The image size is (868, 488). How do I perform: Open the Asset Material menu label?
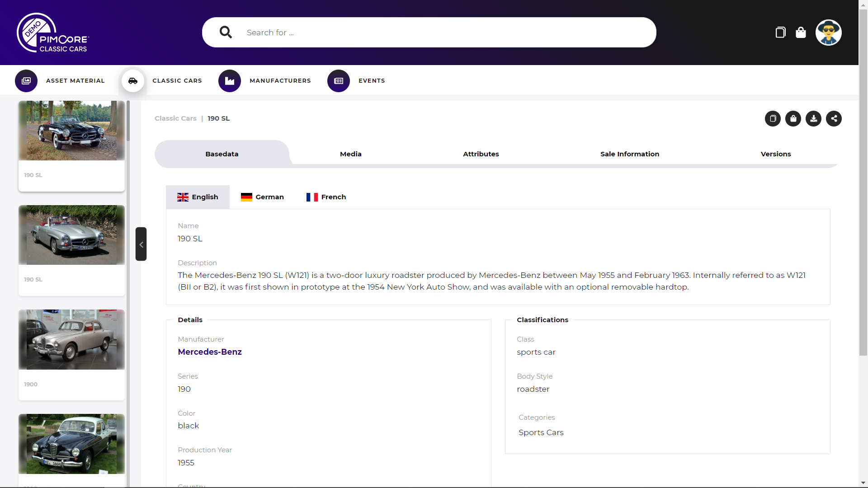point(75,81)
